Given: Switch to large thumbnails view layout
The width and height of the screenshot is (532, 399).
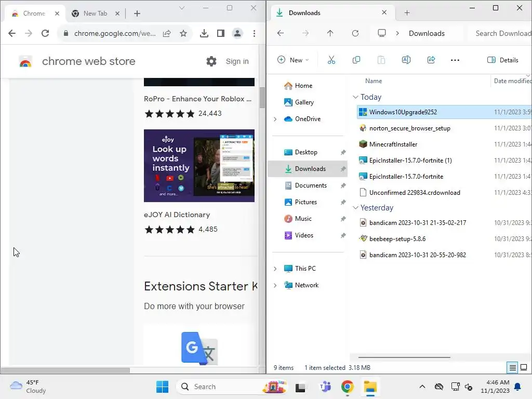Looking at the screenshot, I should pos(524,367).
